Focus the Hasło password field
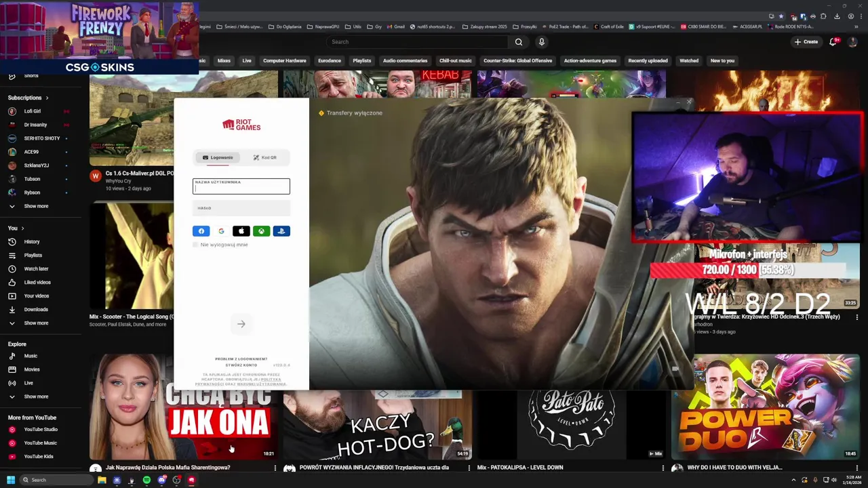Screen dimensions: 868x488 pos(241,208)
